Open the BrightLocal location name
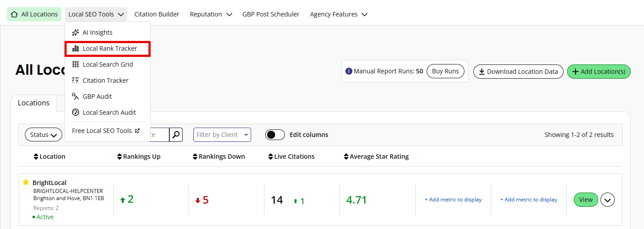Image resolution: width=644 pixels, height=229 pixels. coord(49,183)
